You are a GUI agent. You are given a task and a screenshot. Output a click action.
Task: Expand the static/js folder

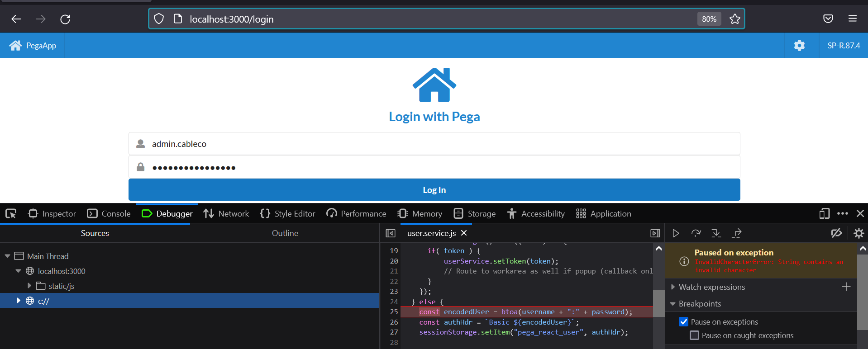[x=29, y=286]
